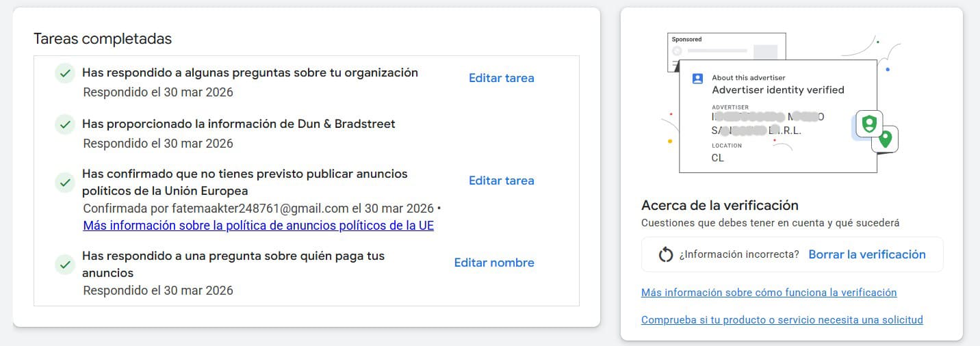Viewport: 980px width, 346px height.
Task: Select the Dun & Bradstreet task title
Action: click(x=238, y=124)
